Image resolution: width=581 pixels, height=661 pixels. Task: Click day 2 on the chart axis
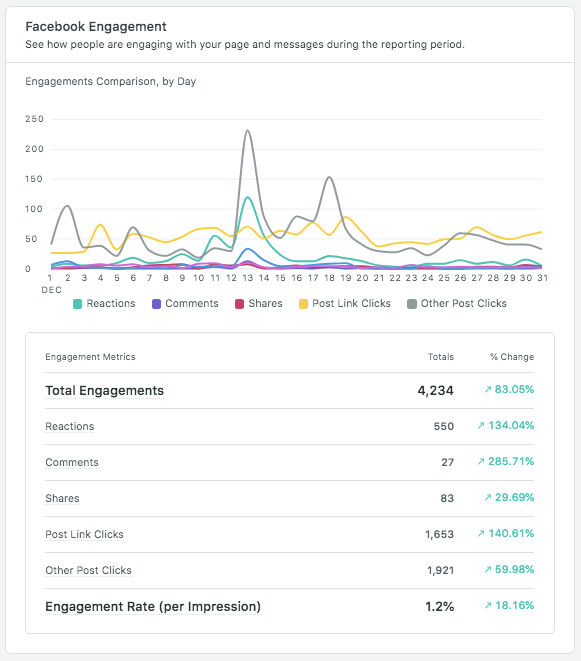67,278
